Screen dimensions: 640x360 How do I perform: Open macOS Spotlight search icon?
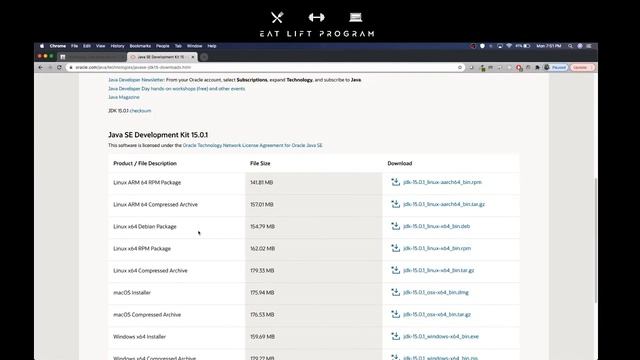click(x=570, y=46)
